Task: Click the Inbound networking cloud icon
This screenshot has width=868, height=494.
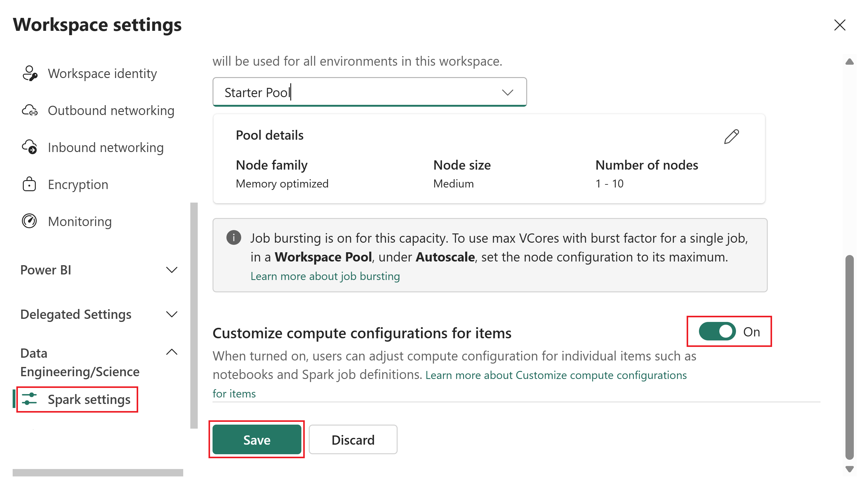Action: point(30,147)
